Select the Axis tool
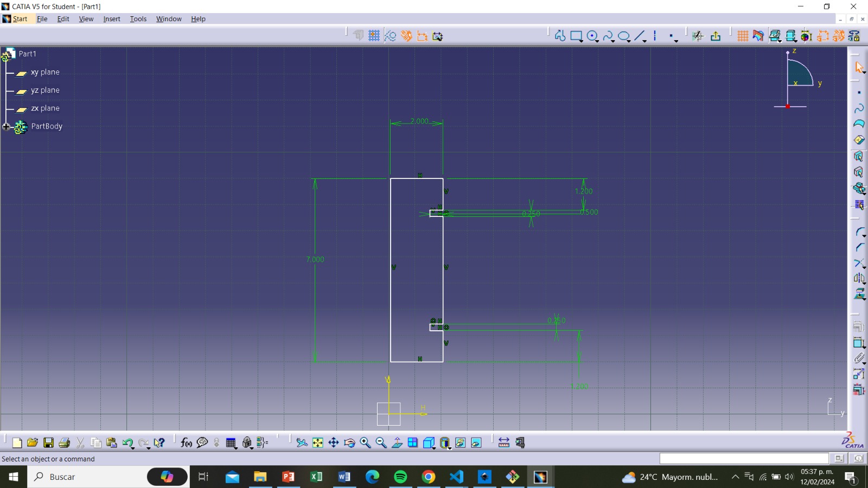 point(655,36)
